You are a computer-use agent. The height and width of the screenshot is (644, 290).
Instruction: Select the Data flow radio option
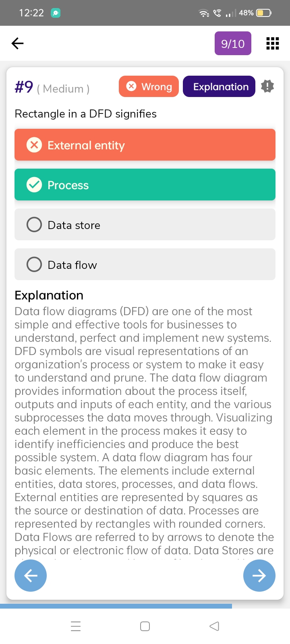pyautogui.click(x=34, y=264)
